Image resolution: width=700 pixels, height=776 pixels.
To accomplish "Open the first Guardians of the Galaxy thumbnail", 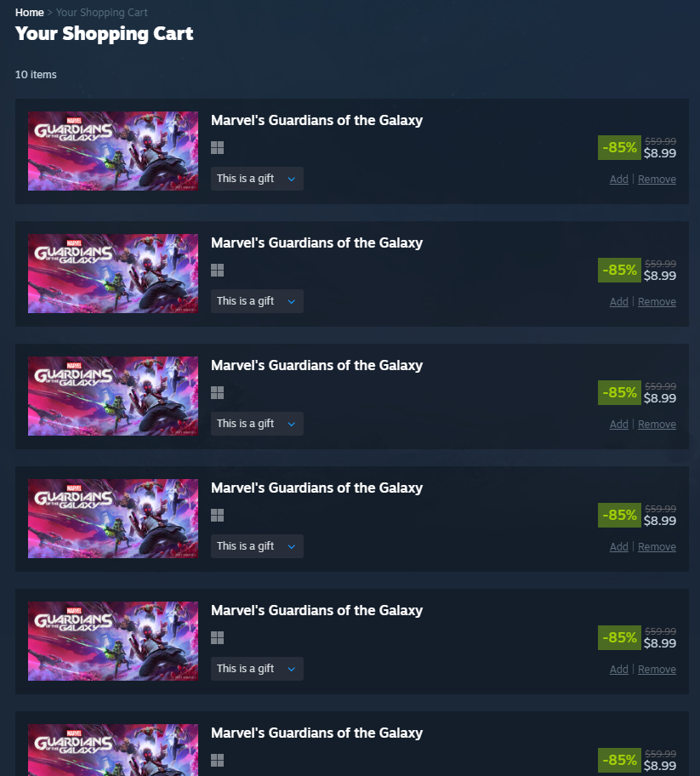I will 113,151.
